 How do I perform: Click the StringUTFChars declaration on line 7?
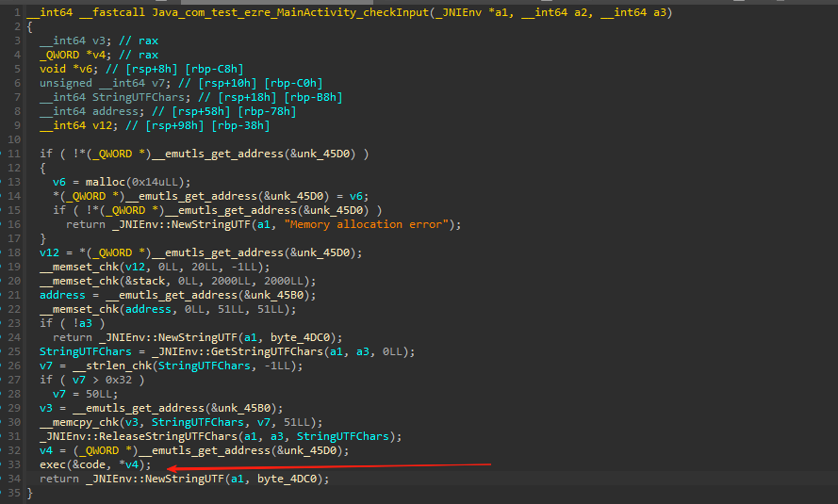(x=139, y=97)
